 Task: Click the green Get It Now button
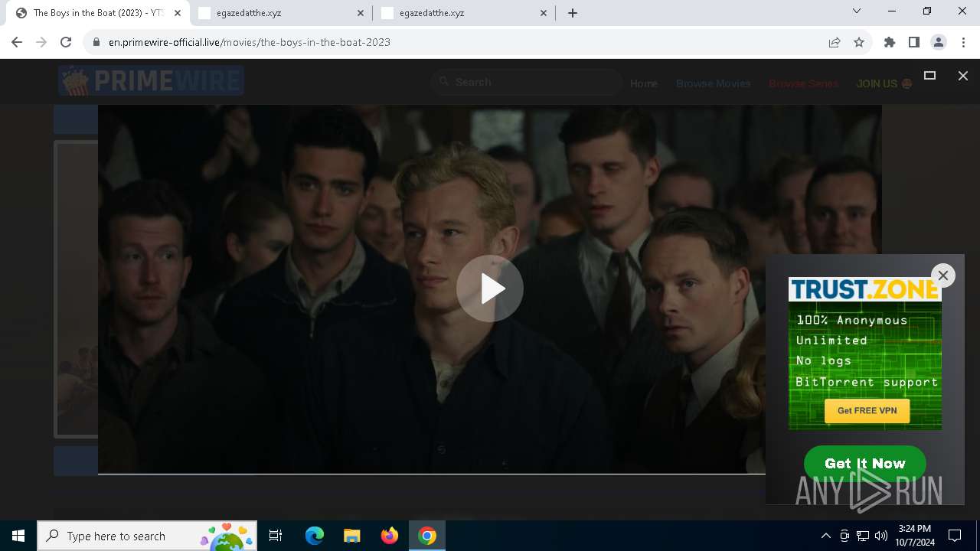(x=865, y=463)
